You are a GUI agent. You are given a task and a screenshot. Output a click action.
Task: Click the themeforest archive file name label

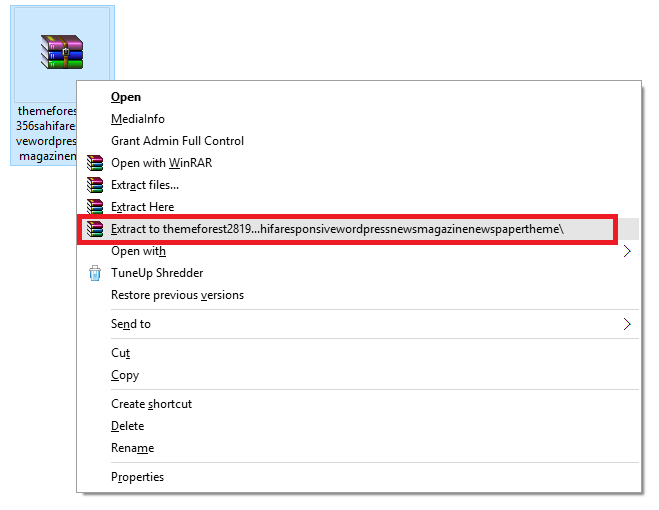pos(46,133)
